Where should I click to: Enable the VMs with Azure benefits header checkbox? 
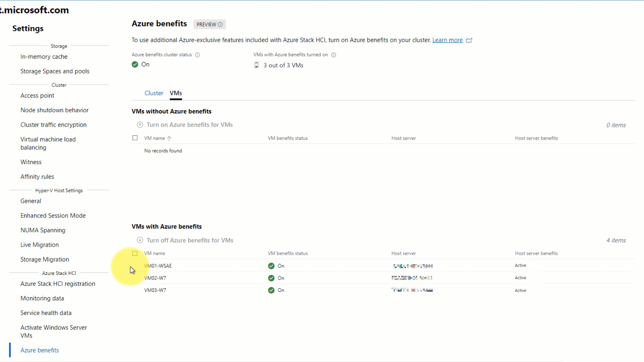135,253
